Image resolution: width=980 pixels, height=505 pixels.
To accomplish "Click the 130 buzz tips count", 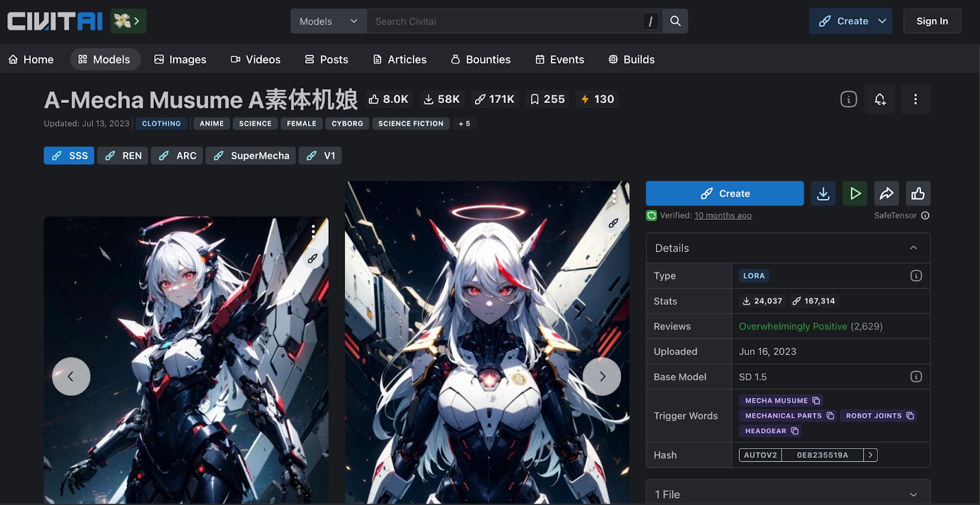I will click(x=597, y=99).
